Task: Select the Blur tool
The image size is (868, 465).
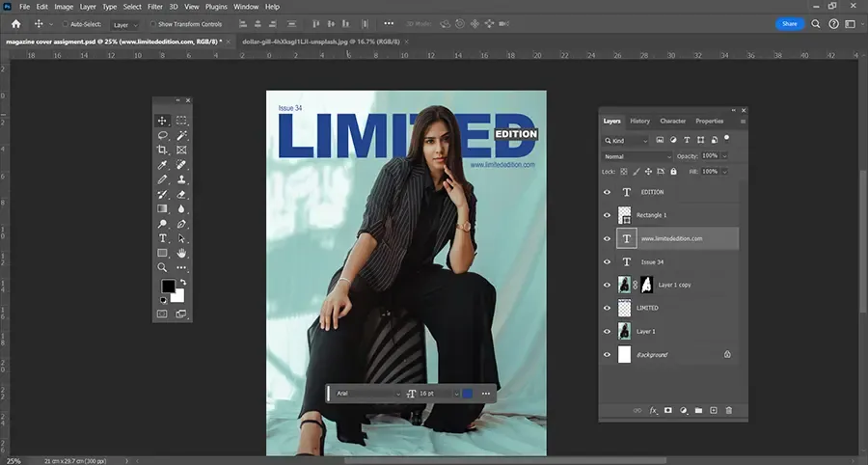Action: point(181,209)
